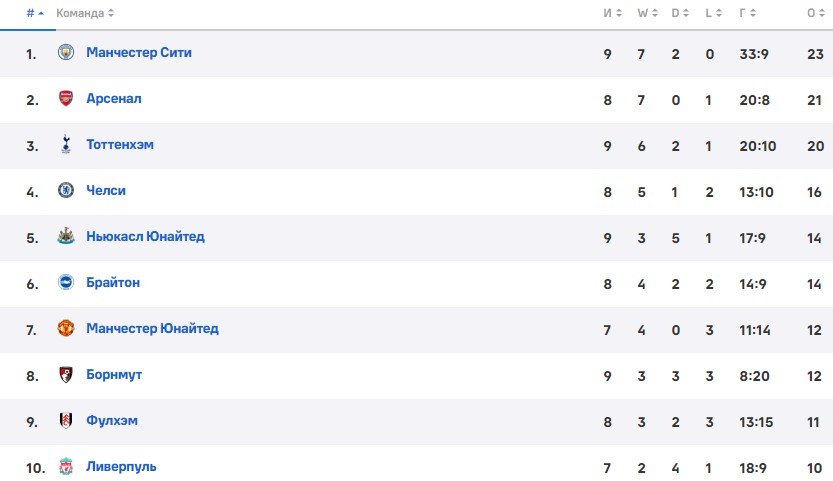Image resolution: width=833 pixels, height=481 pixels.
Task: Open the Ливерпуль team link
Action: pyautogui.click(x=121, y=467)
